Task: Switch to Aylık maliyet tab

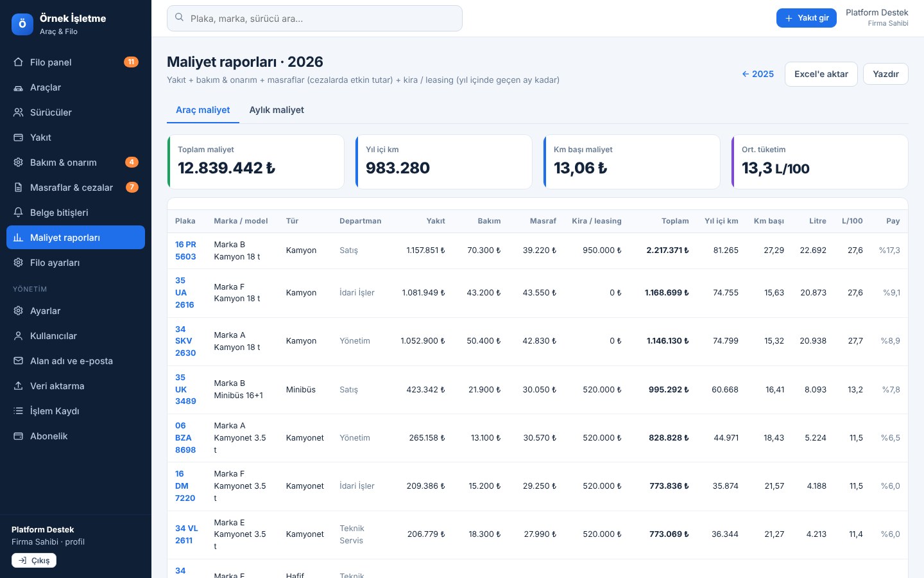Action: (x=277, y=110)
